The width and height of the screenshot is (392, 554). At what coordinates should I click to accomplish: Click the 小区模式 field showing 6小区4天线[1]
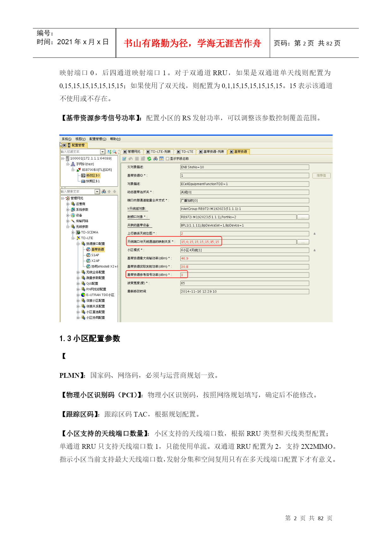click(x=244, y=250)
